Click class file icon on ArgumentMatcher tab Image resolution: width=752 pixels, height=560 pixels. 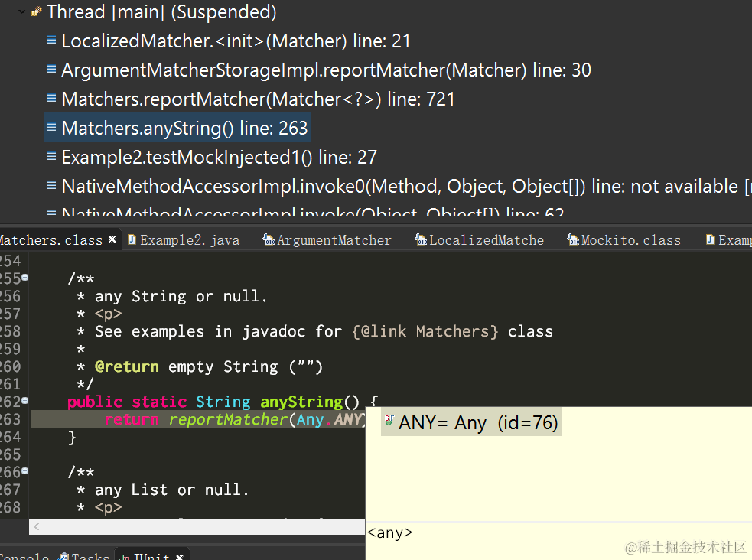click(x=269, y=239)
